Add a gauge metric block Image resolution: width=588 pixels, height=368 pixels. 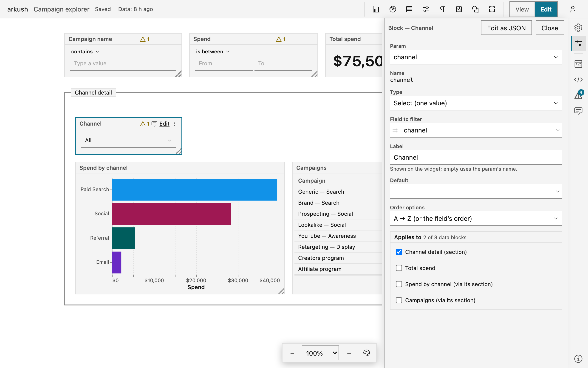393,9
